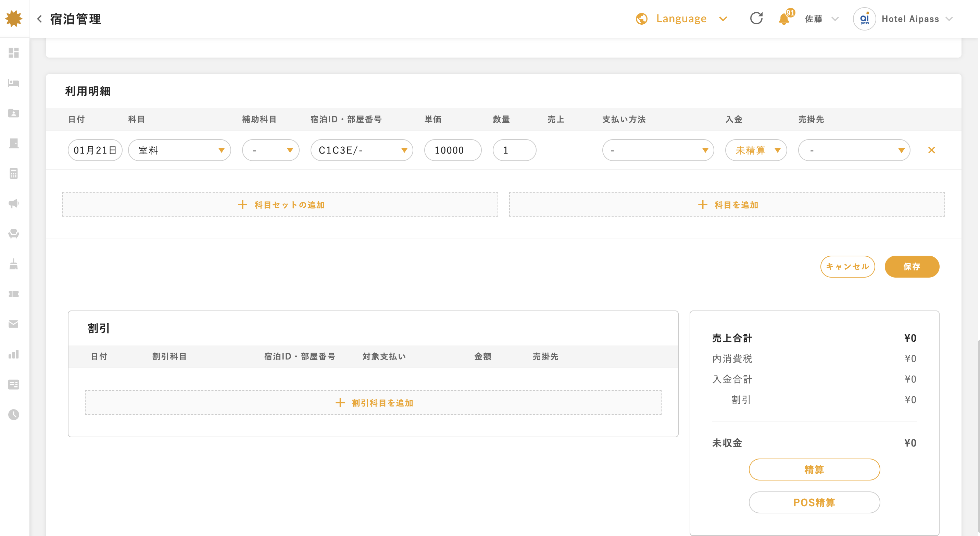
Task: Click the 対象支払い column header
Action: [x=384, y=356]
